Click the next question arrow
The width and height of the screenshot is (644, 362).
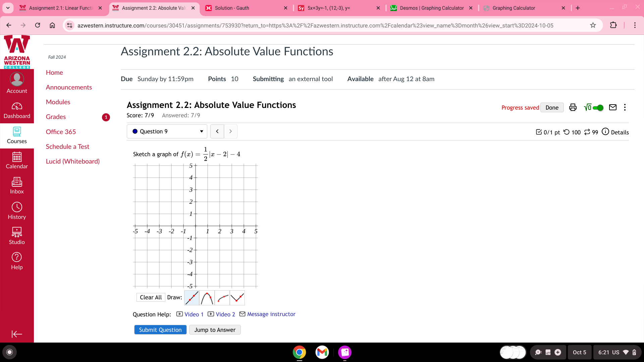pos(230,131)
